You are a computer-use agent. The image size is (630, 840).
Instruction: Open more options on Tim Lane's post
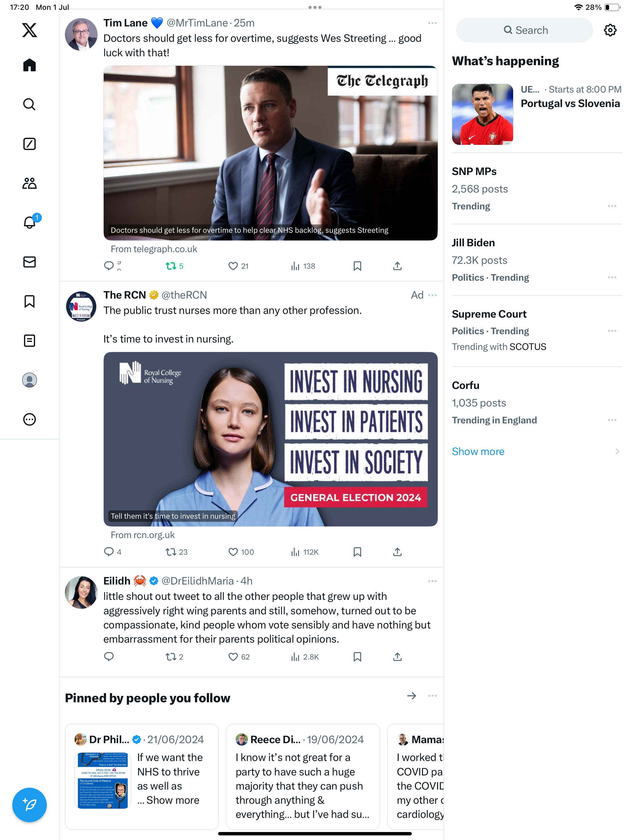pos(432,23)
